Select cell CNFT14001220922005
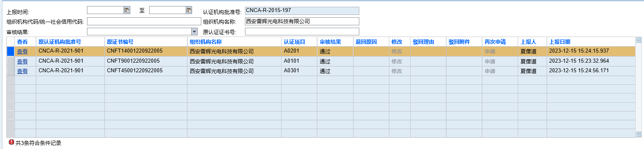The width and height of the screenshot is (644, 149). click(x=146, y=51)
